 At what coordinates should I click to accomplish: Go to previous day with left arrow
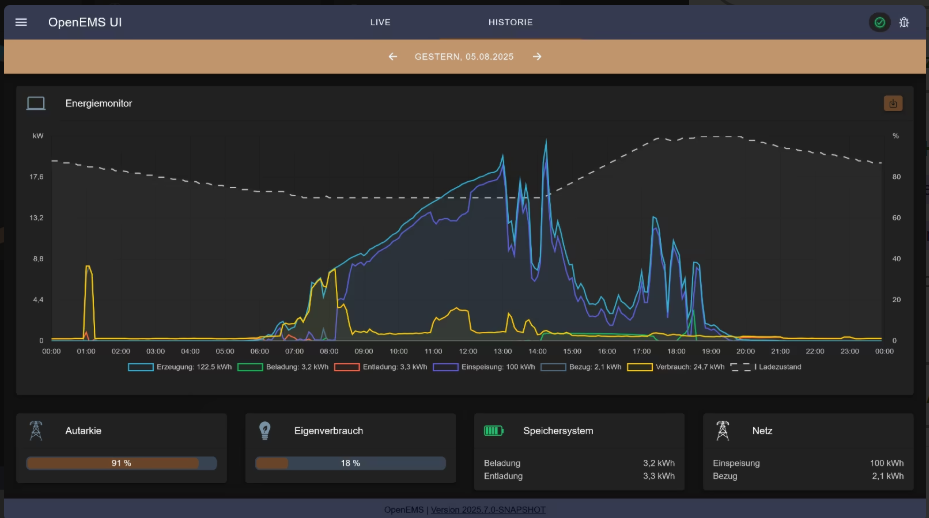point(393,57)
